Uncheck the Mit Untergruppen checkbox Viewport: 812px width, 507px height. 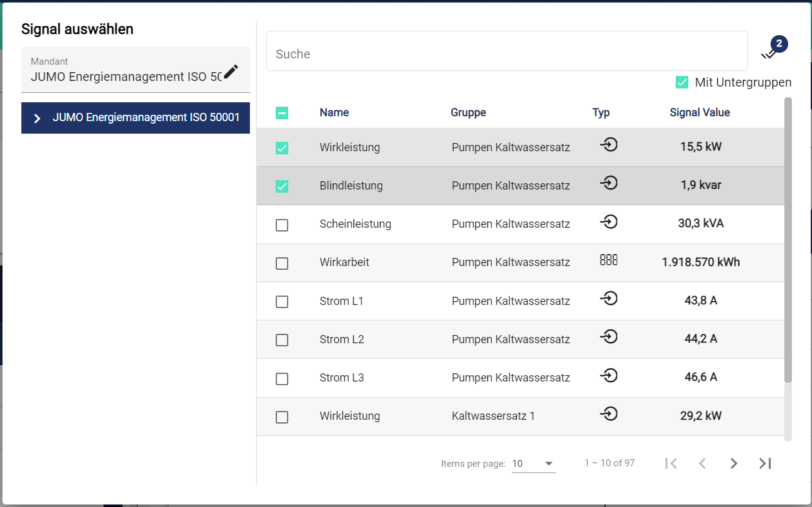tap(682, 82)
